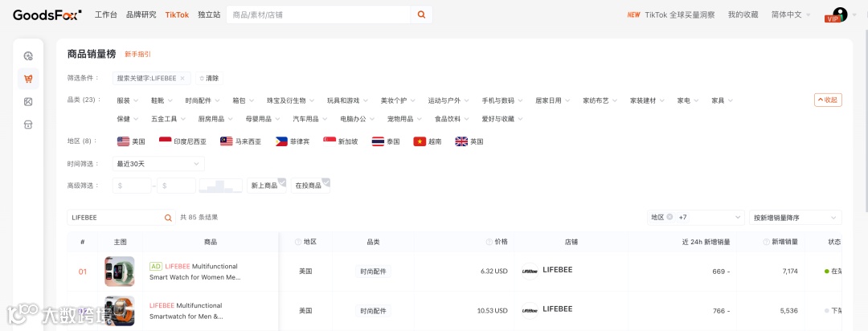This screenshot has height=331, width=868.
Task: Select the 泰国 flag region
Action: tap(386, 141)
